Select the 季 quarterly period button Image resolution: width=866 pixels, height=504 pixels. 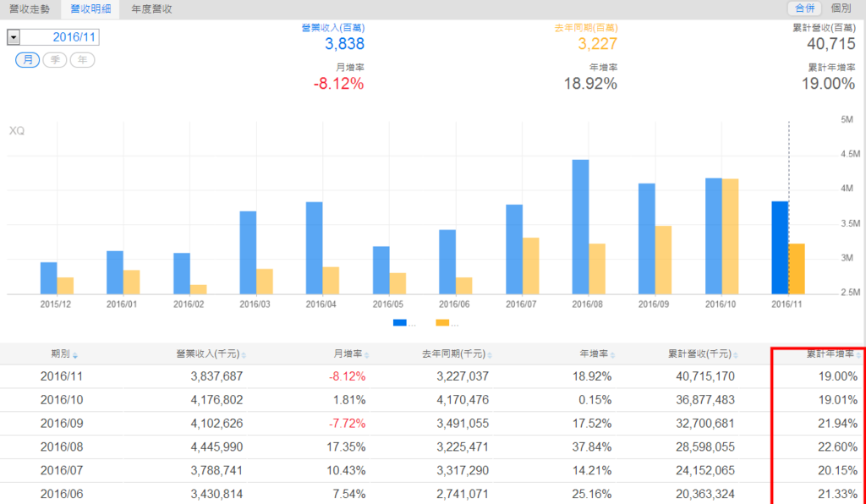pyautogui.click(x=55, y=60)
